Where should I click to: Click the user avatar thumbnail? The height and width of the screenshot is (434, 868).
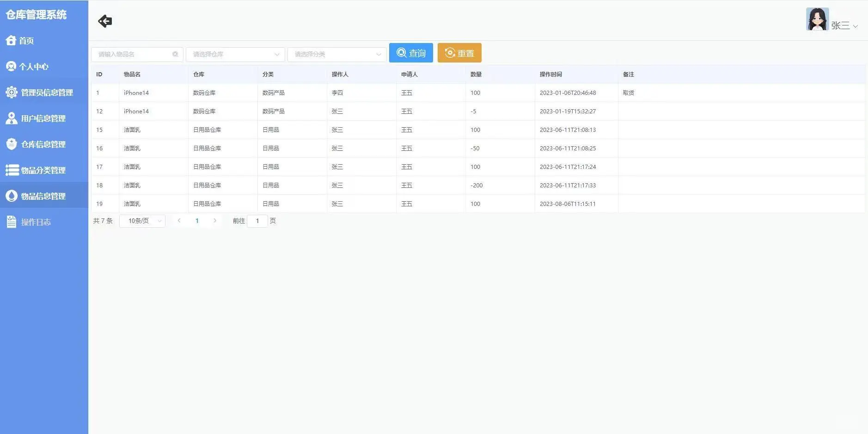tap(818, 19)
